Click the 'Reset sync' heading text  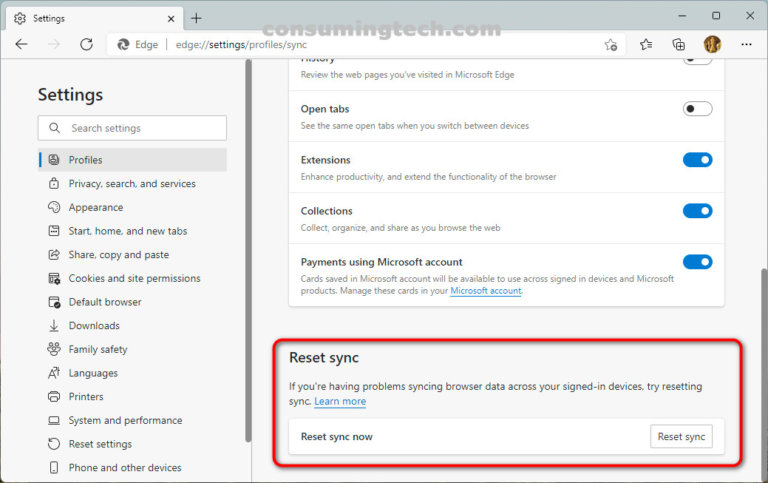click(324, 358)
